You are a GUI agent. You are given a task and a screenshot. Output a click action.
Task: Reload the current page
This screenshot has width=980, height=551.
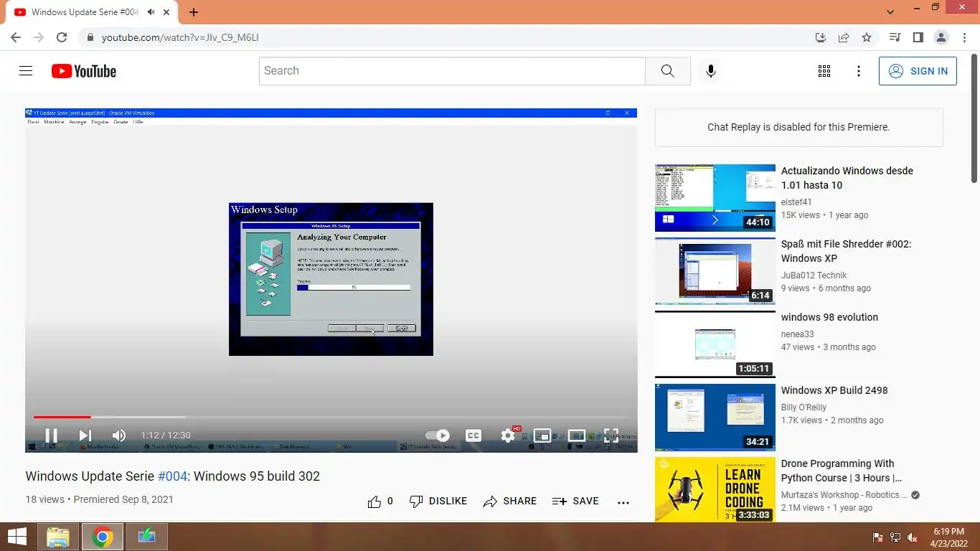click(62, 37)
